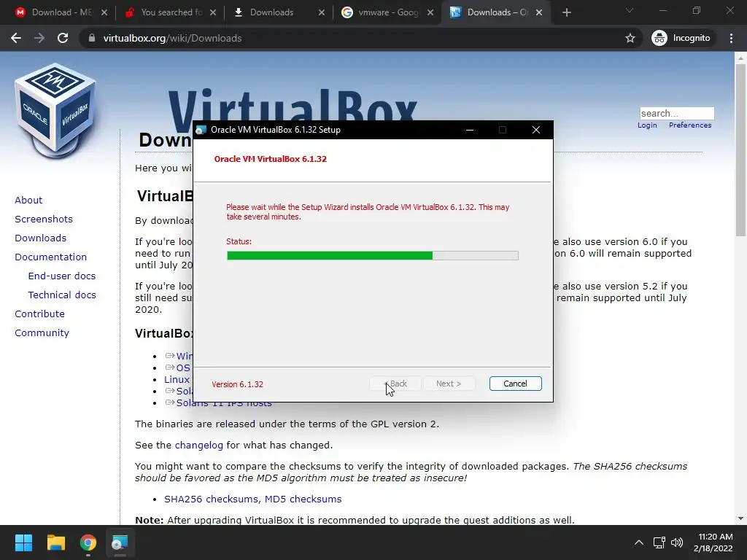
Task: Click the disabled Next button
Action: (449, 384)
